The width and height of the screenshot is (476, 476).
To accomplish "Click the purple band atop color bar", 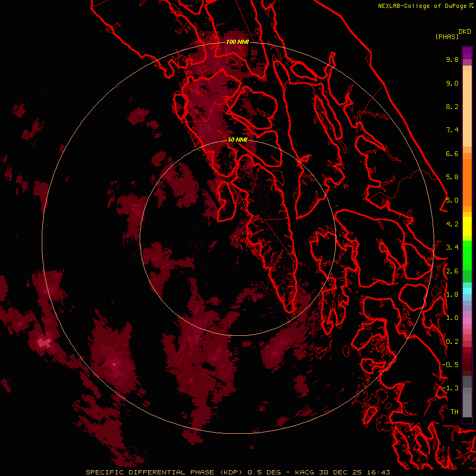I will point(467,53).
